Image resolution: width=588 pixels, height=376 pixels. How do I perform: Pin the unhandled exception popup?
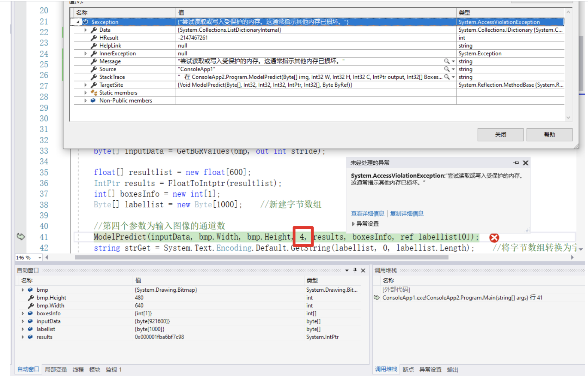click(516, 163)
